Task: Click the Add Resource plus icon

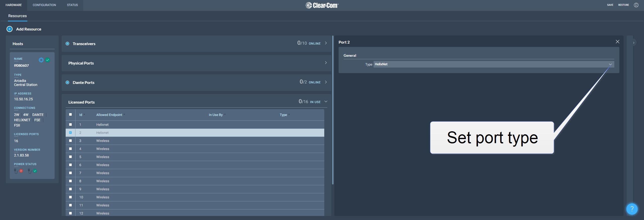Action: (10, 29)
